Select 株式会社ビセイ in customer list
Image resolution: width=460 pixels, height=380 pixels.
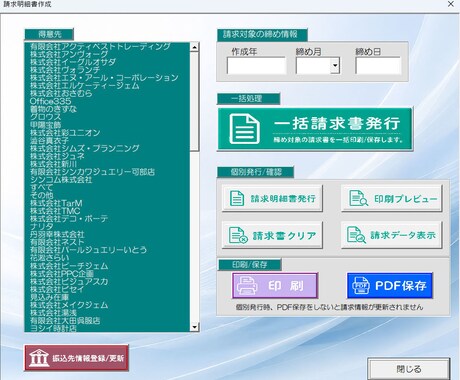107,289
